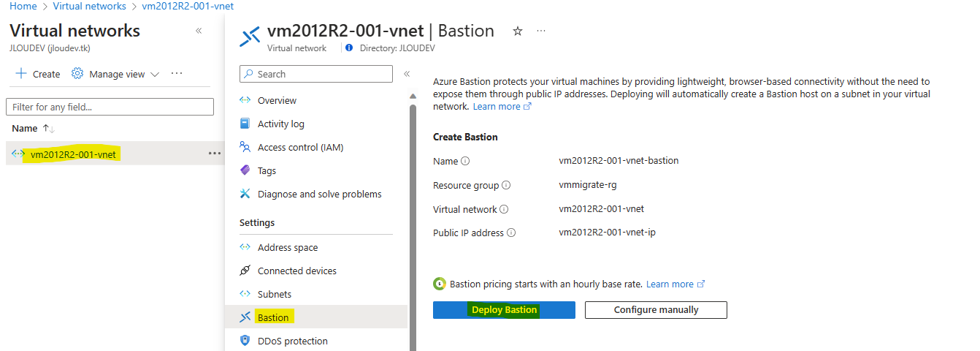Expand the Manage view dropdown arrow
The image size is (980, 351).
[155, 75]
